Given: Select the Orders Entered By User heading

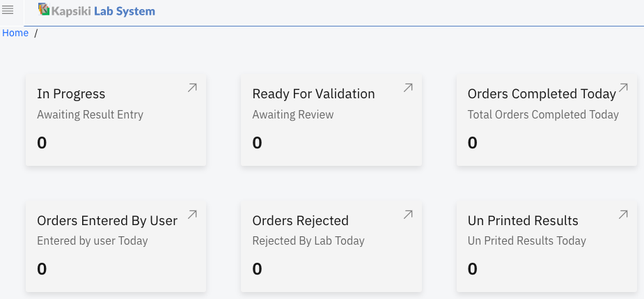Looking at the screenshot, I should [107, 221].
